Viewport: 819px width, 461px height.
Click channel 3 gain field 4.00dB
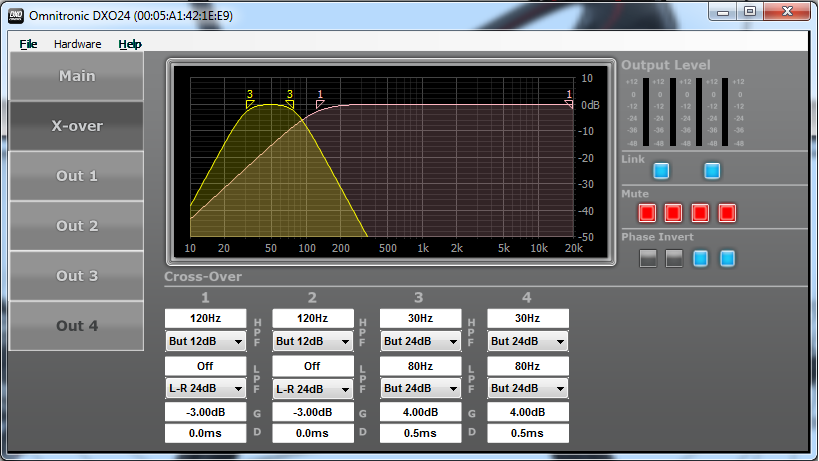[x=420, y=412]
